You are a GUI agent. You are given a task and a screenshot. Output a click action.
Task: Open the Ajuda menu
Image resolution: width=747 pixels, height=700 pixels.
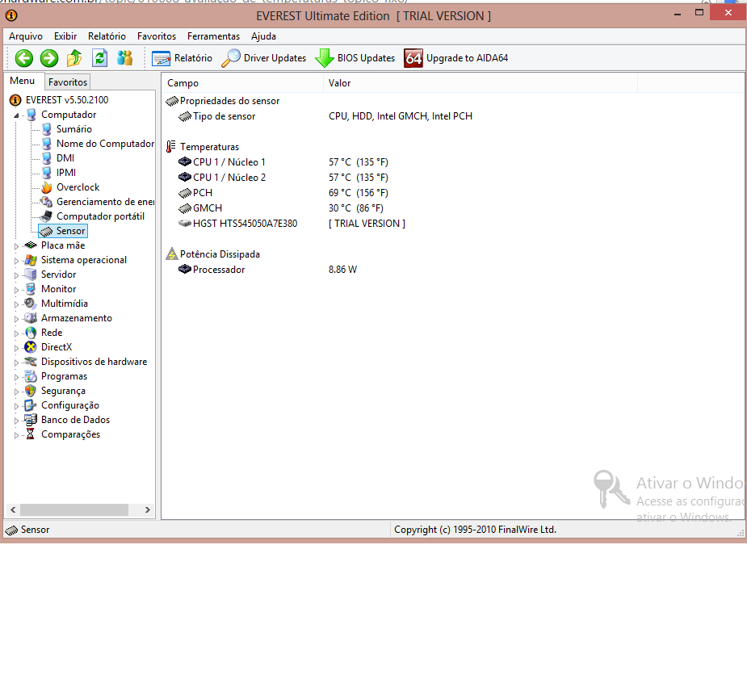263,36
